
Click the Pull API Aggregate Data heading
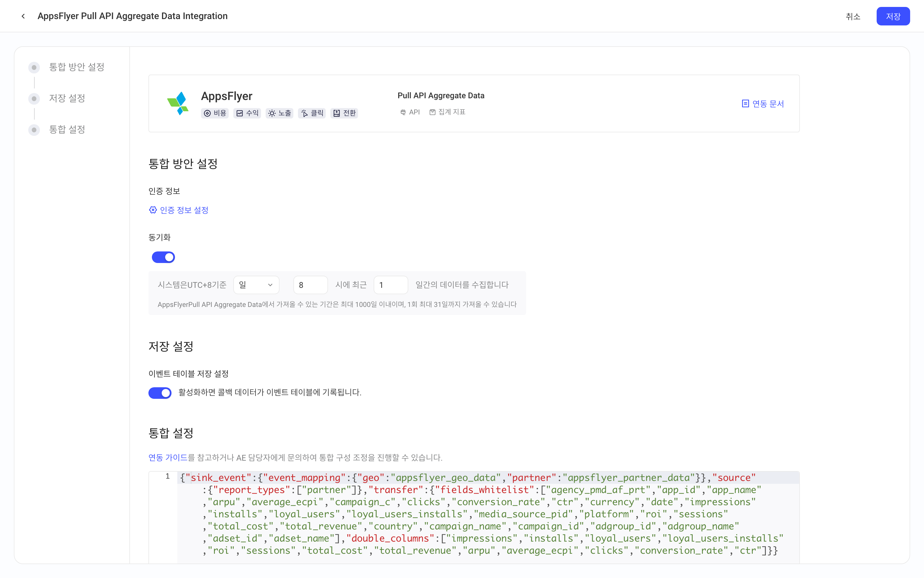(x=441, y=96)
